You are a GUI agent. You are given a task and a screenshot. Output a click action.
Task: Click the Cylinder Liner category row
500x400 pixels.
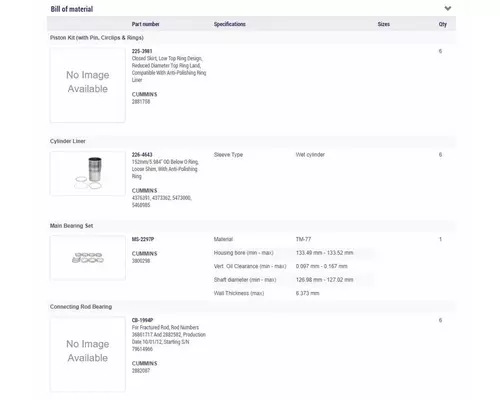pyautogui.click(x=252, y=141)
